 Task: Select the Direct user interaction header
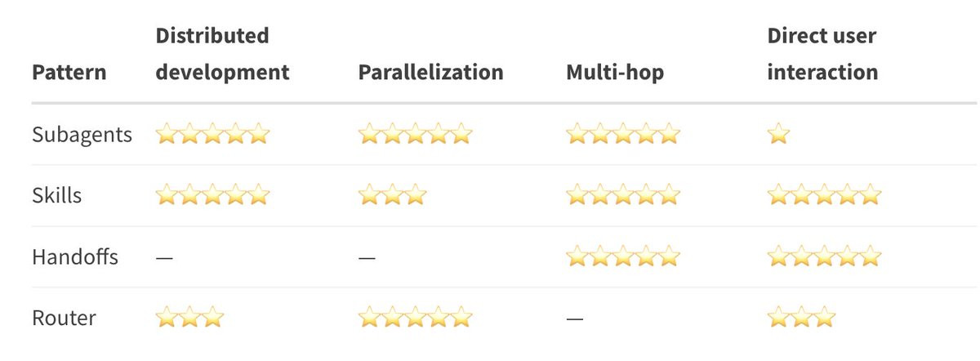[x=823, y=54]
